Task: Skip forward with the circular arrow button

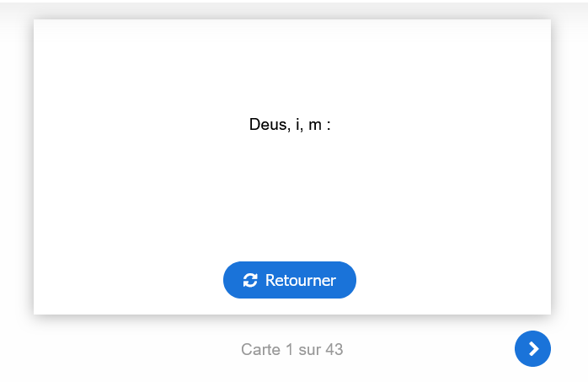Action: click(532, 349)
